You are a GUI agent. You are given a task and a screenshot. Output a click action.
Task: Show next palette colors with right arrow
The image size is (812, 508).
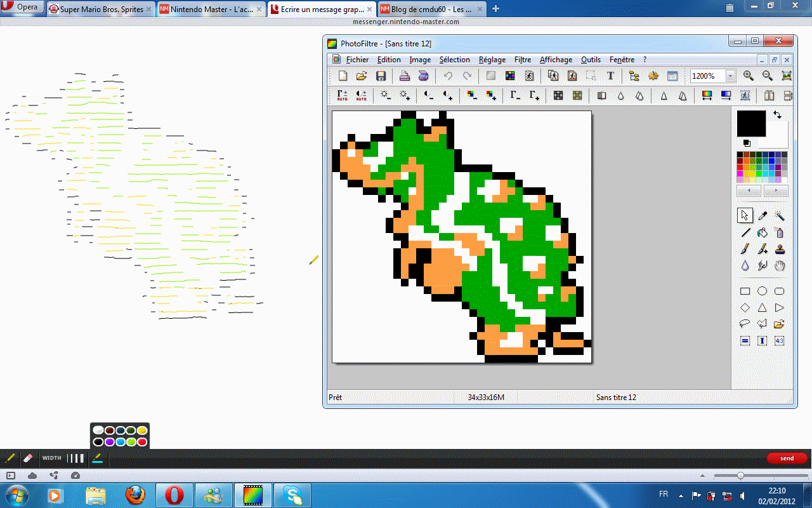(776, 190)
